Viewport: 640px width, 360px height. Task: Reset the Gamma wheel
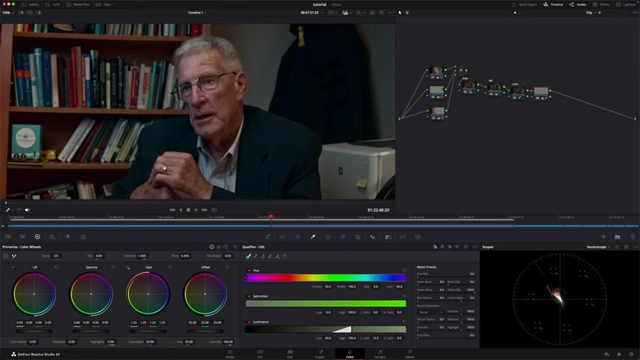(113, 267)
